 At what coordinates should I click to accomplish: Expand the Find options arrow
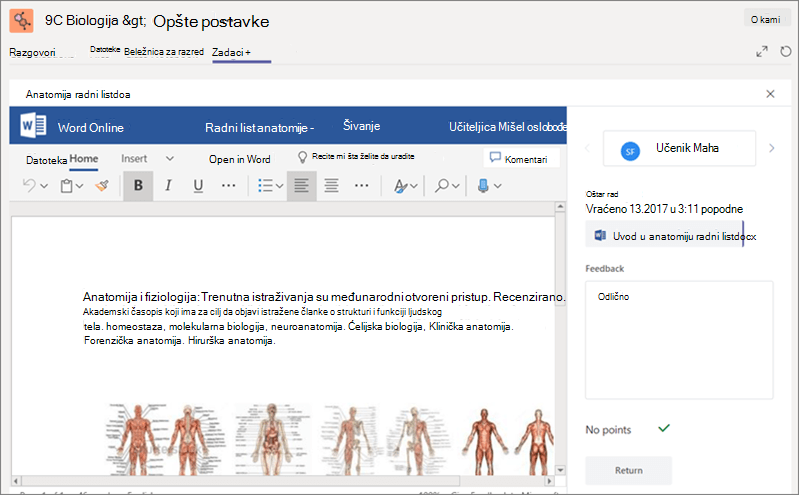click(456, 186)
